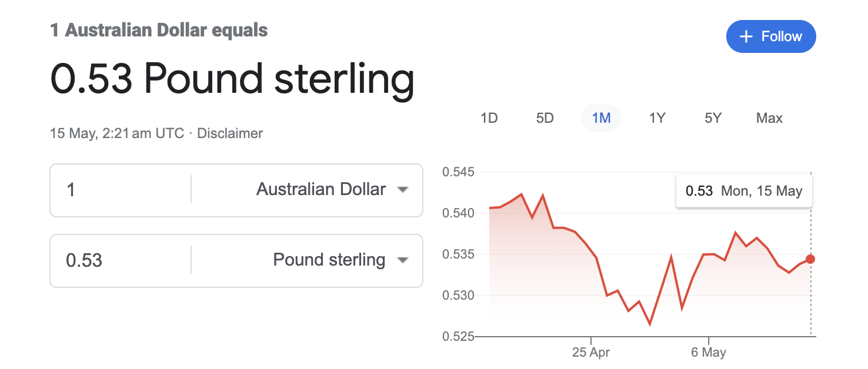Click the Pound sterling amount input field
The height and width of the screenshot is (369, 868).
[120, 260]
